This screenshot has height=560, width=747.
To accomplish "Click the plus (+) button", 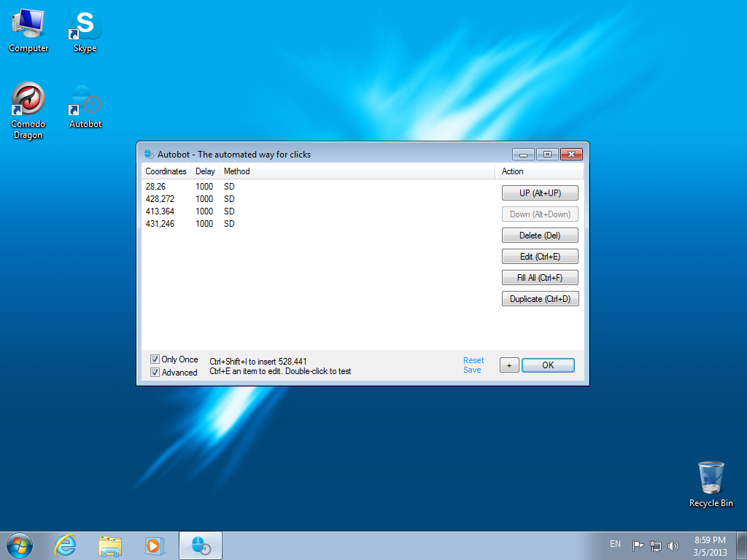I will coord(509,365).
